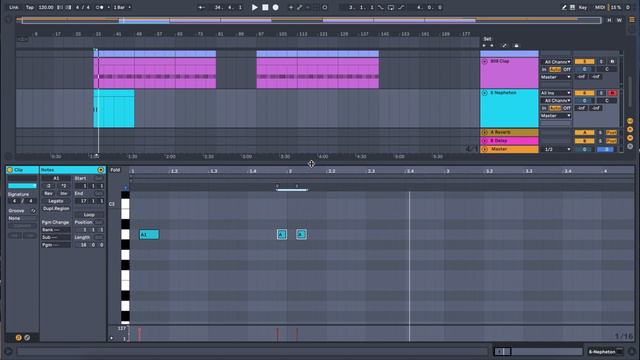The width and height of the screenshot is (640, 360).
Task: Toggle the computer MIDI keyboard icon
Action: (572, 7)
